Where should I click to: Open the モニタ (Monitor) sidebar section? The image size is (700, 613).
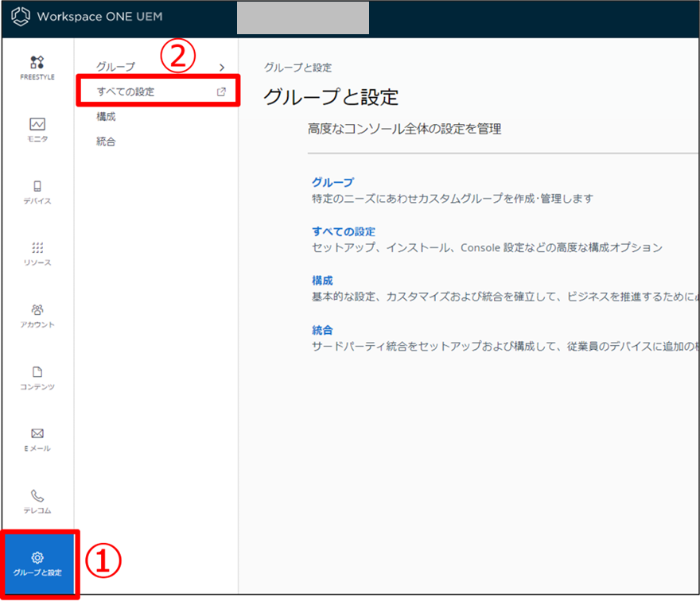coord(37,130)
